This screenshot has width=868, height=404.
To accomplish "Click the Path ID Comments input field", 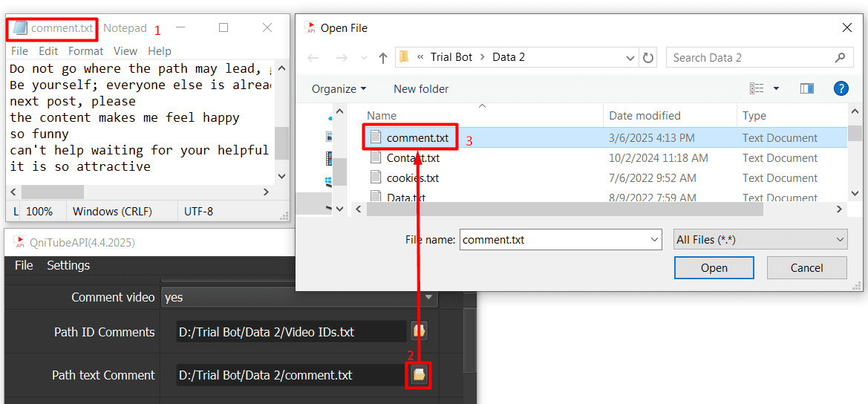I will (x=292, y=331).
